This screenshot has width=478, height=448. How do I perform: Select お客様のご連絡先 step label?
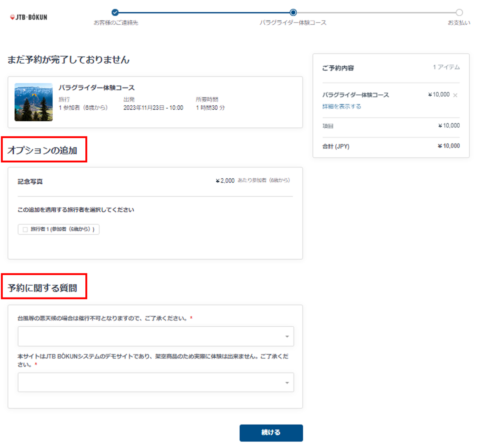pyautogui.click(x=116, y=23)
